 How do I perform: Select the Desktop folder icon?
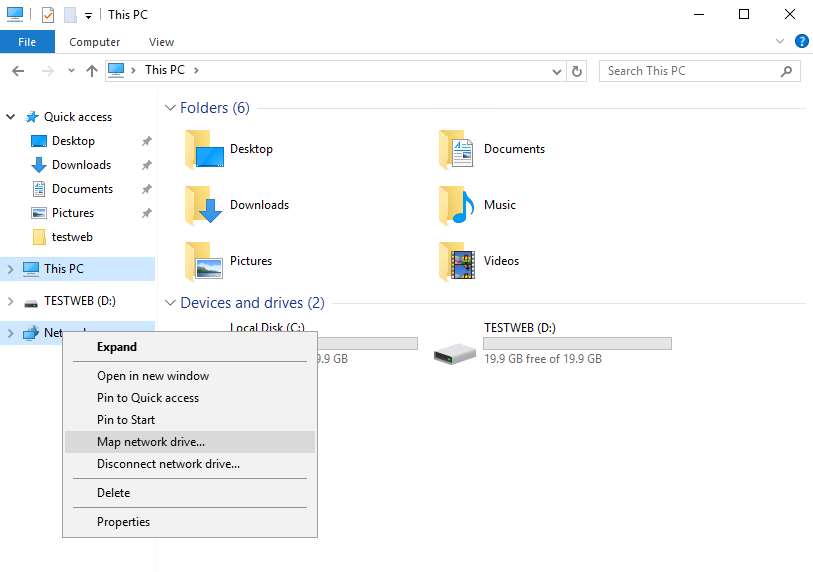(204, 149)
